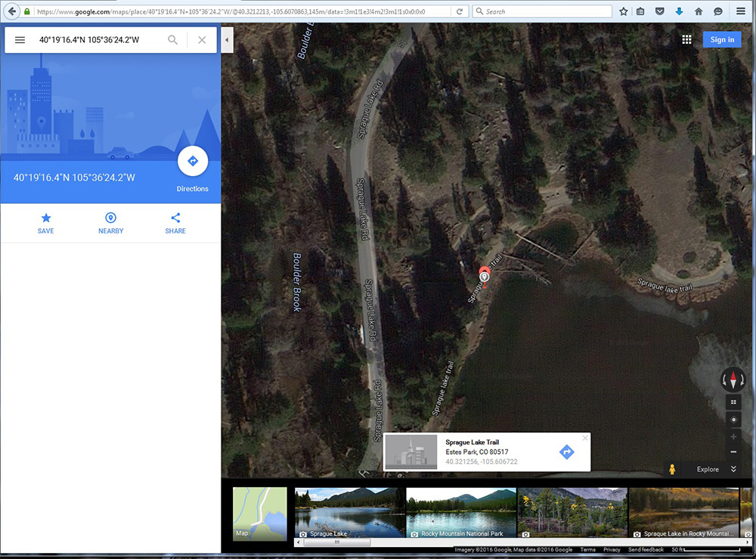This screenshot has width=756, height=559.
Task: Open the Firefox menu in the toolbar
Action: point(741,11)
